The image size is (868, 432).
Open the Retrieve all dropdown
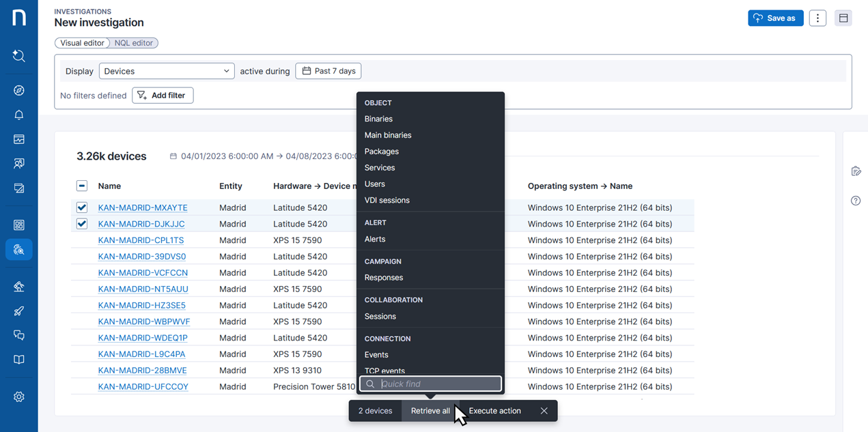430,411
